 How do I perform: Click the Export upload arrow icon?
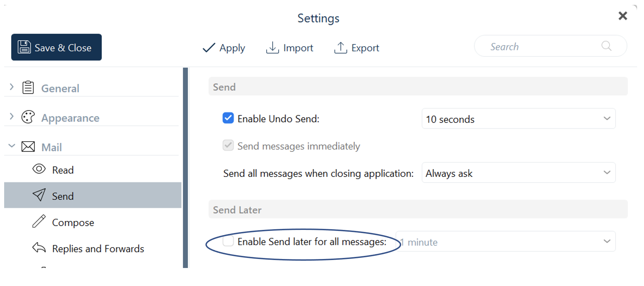(x=341, y=47)
